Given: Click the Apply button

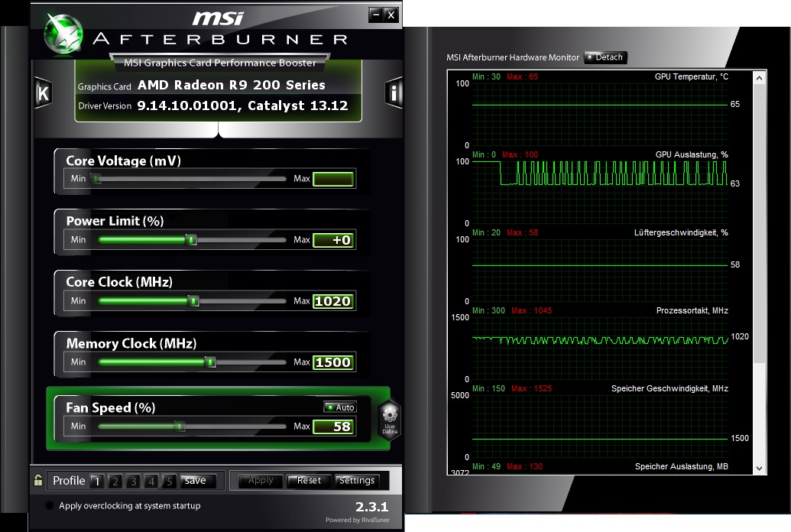Looking at the screenshot, I should pos(261,481).
